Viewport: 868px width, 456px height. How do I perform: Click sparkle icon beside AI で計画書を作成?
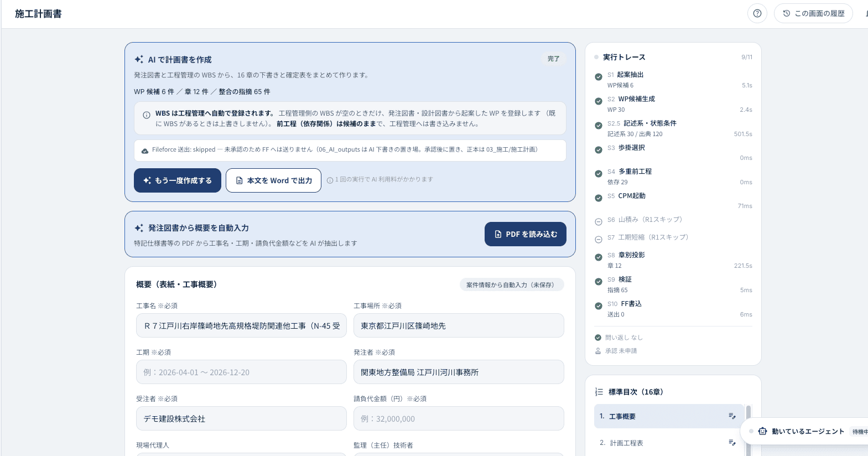pos(139,59)
